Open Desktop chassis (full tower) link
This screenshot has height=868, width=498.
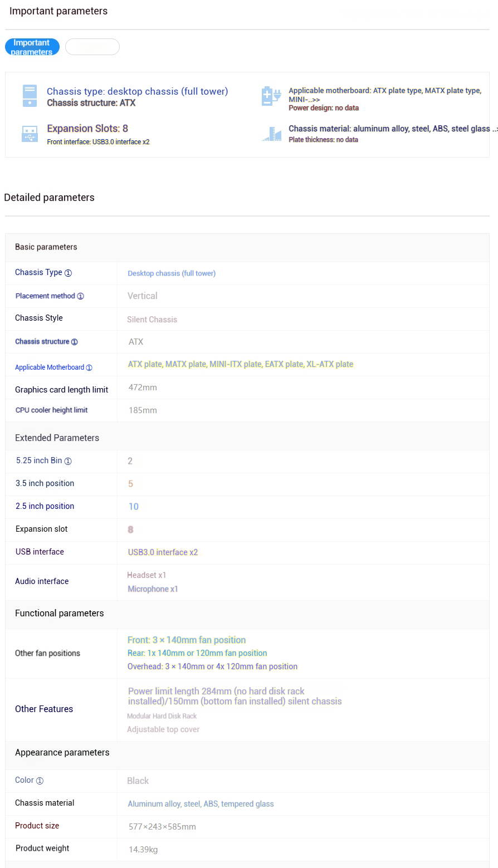(x=172, y=273)
